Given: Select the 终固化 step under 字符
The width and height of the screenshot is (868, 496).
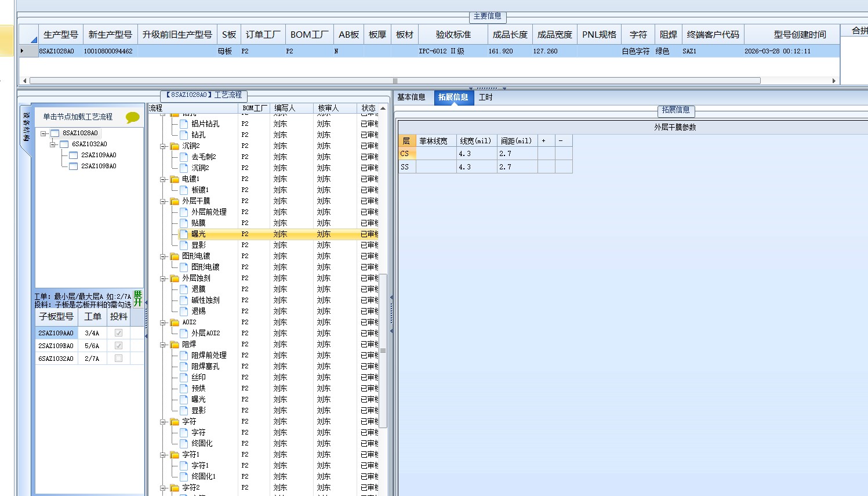Looking at the screenshot, I should tap(202, 444).
